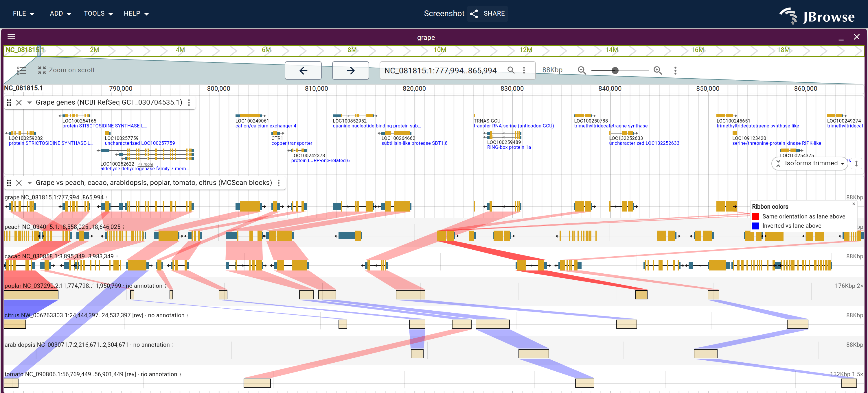This screenshot has height=393, width=868.
Task: Collapse the Grape genes track
Action: tap(29, 103)
